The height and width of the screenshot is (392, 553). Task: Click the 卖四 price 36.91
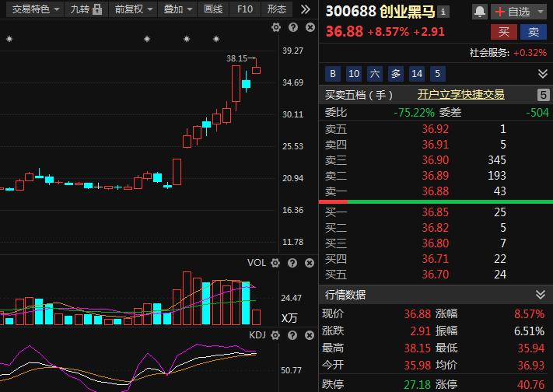[436, 145]
